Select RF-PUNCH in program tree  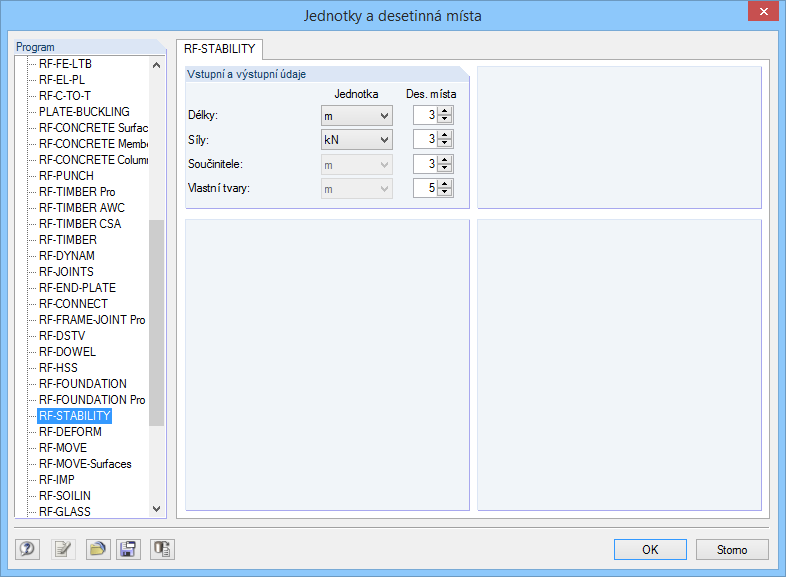(66, 176)
